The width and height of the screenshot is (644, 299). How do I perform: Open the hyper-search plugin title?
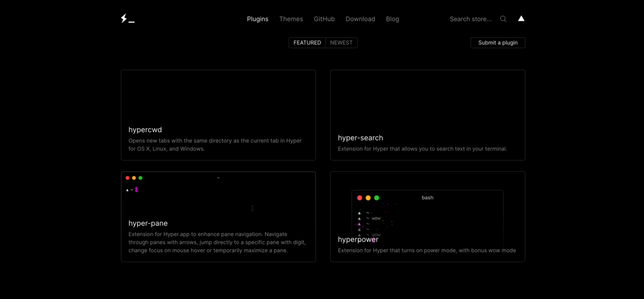pos(360,138)
